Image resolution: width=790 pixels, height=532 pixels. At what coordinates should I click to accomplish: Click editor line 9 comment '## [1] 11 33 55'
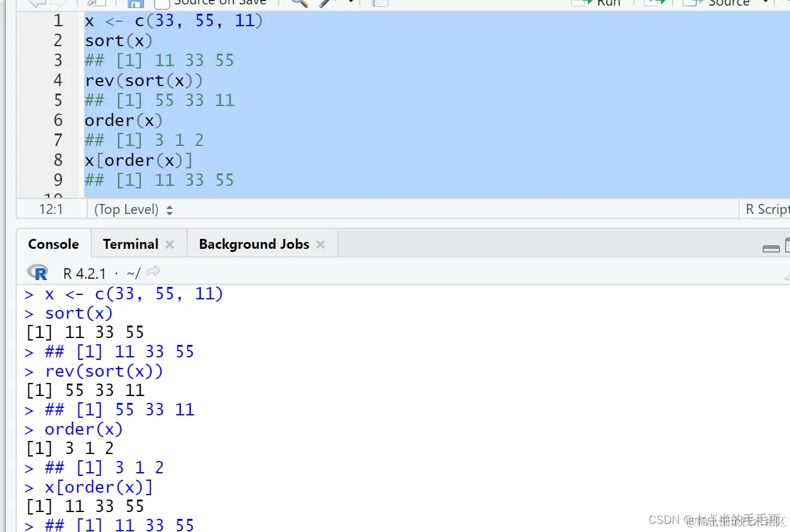pyautogui.click(x=159, y=180)
